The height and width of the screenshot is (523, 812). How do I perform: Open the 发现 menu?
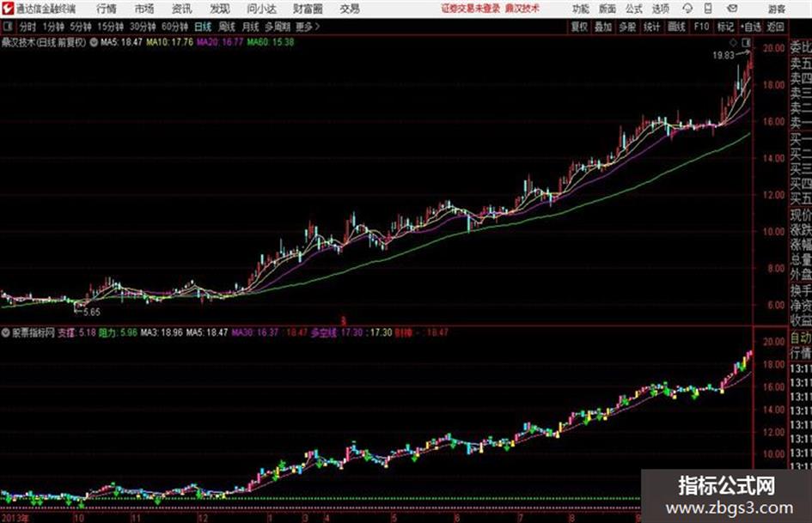click(x=220, y=9)
